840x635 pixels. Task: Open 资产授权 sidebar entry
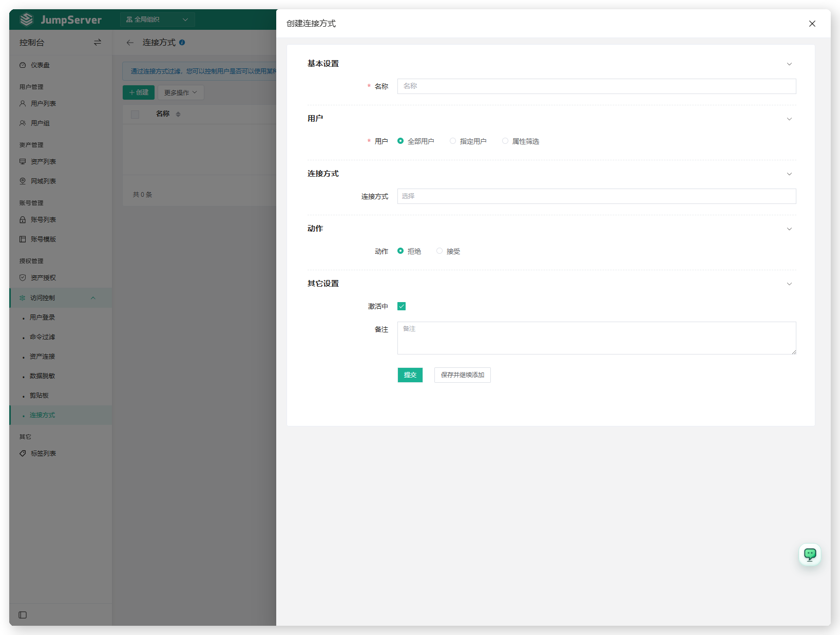click(61, 278)
